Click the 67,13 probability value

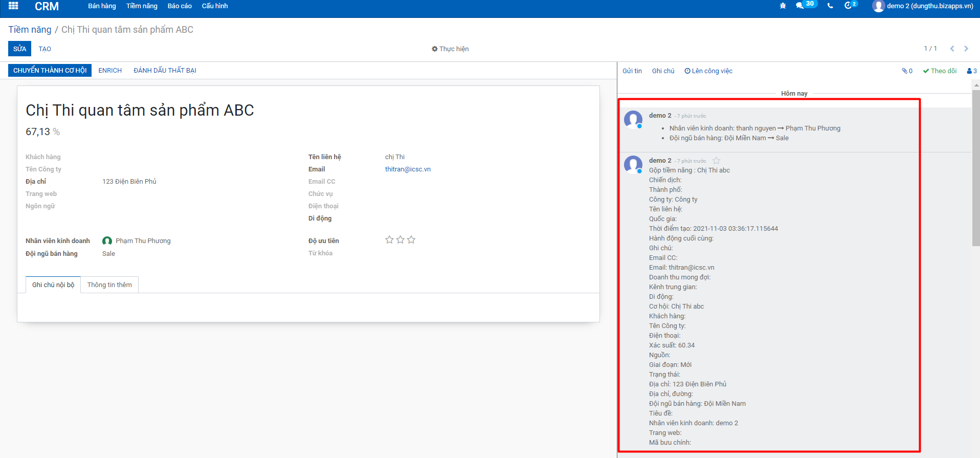tap(38, 132)
